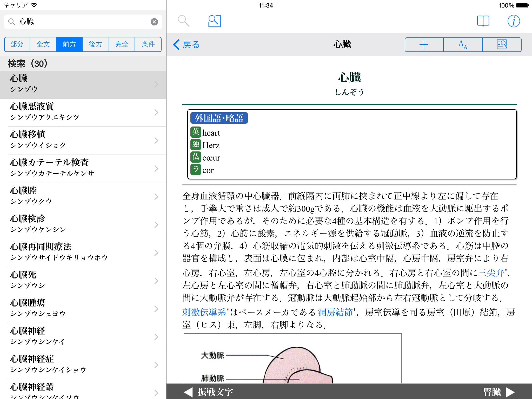Open the 条件 search tab
The image size is (532, 399).
tap(148, 44)
